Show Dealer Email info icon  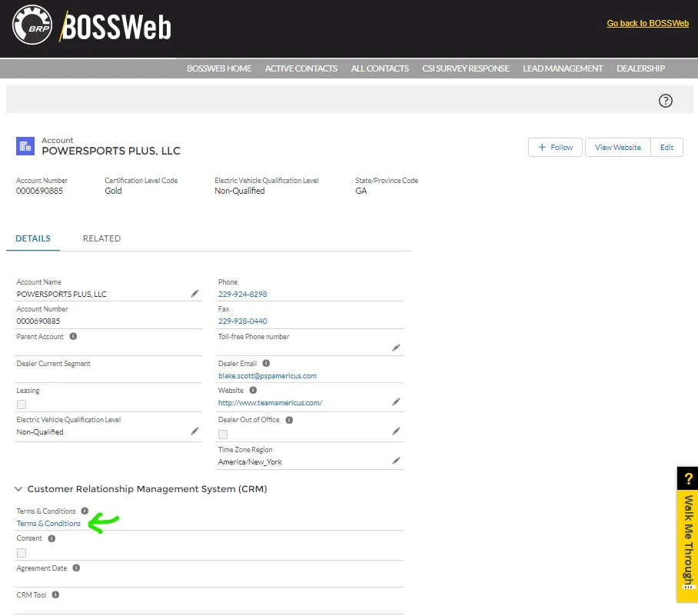click(x=266, y=363)
